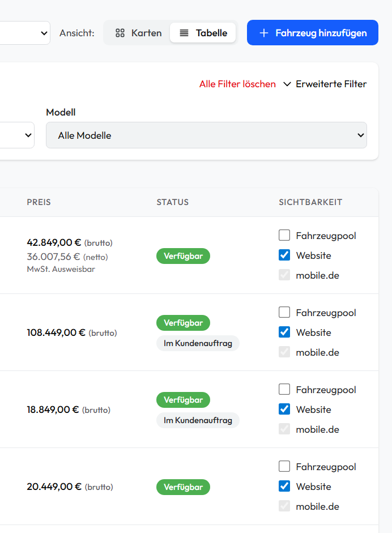
Task: Click Alle Filter löschen link
Action: point(237,84)
